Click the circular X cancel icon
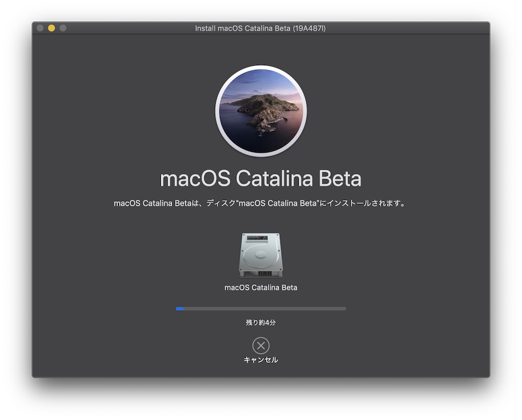Image resolution: width=522 pixels, height=420 pixels. click(x=260, y=346)
